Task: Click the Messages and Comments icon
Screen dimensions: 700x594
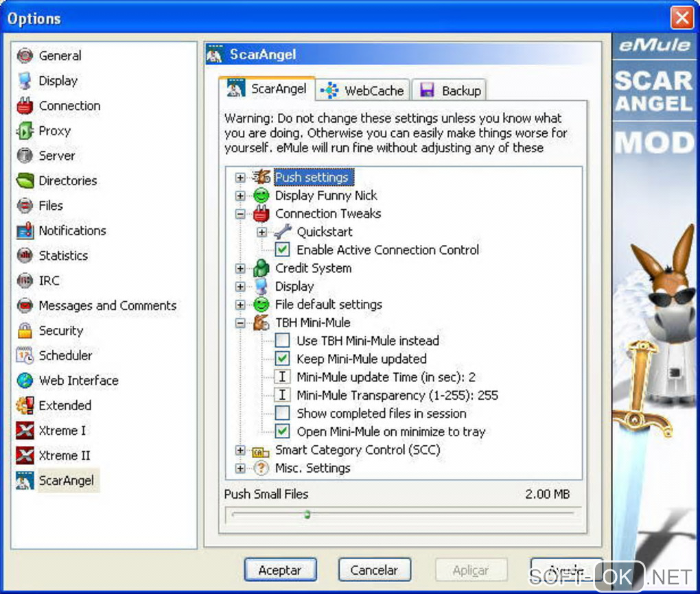Action: [x=25, y=306]
